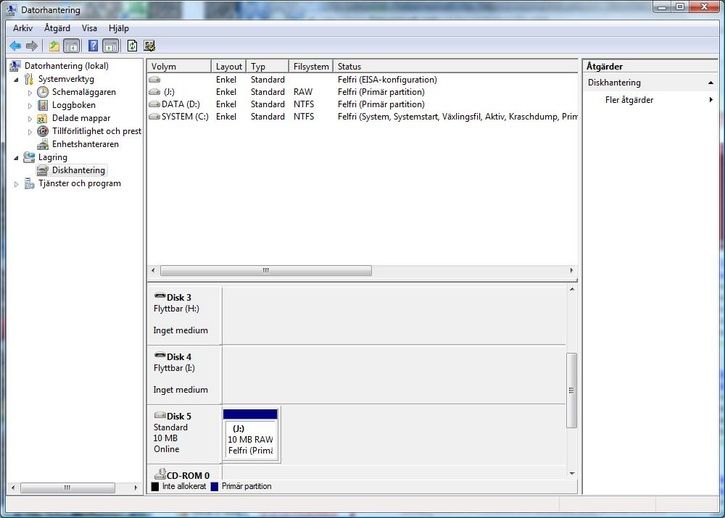The image size is (725, 518).
Task: Open the Åtgärd menu
Action: coord(57,28)
